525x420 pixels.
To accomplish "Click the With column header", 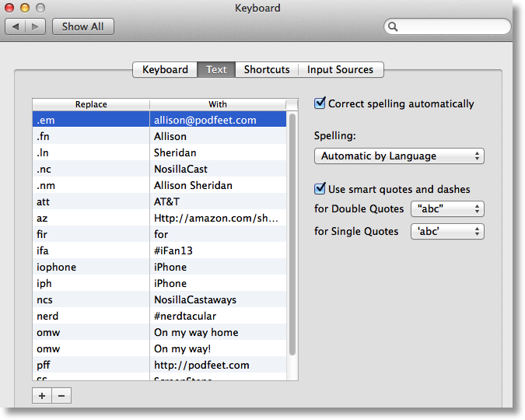I will pos(218,104).
